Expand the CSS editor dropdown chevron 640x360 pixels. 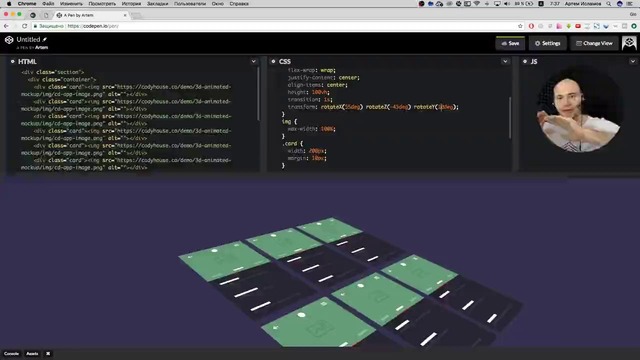point(505,62)
